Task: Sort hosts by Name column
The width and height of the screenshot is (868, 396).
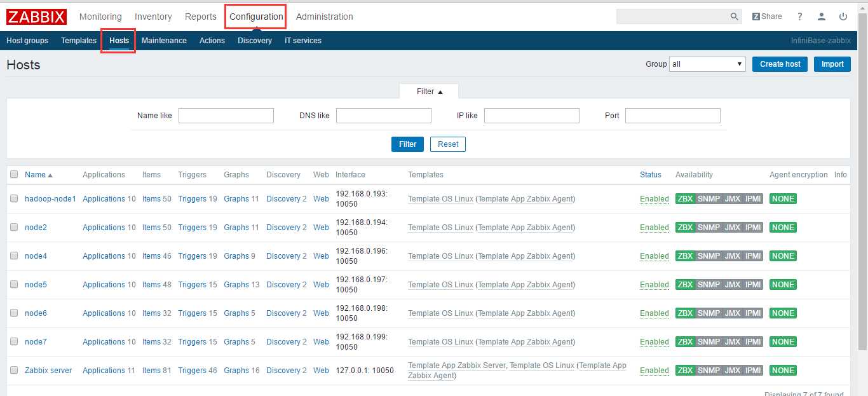Action: pos(38,175)
